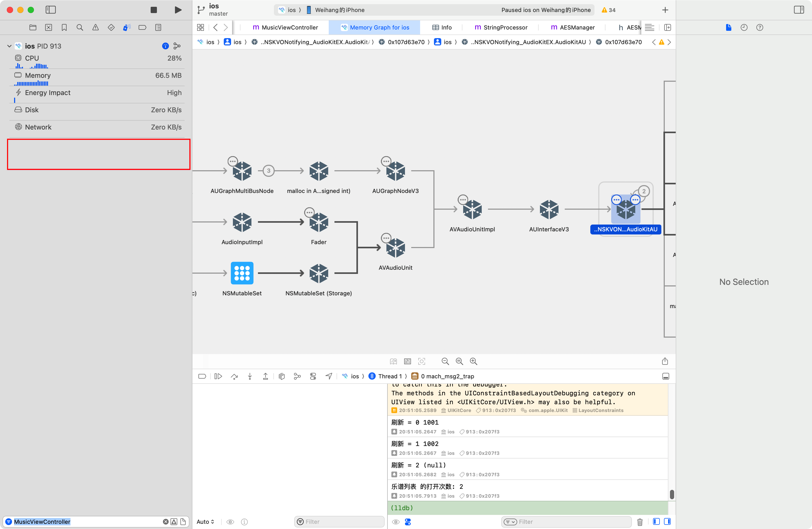This screenshot has height=529, width=812.
Task: Open the related items grid menu
Action: pyautogui.click(x=201, y=27)
